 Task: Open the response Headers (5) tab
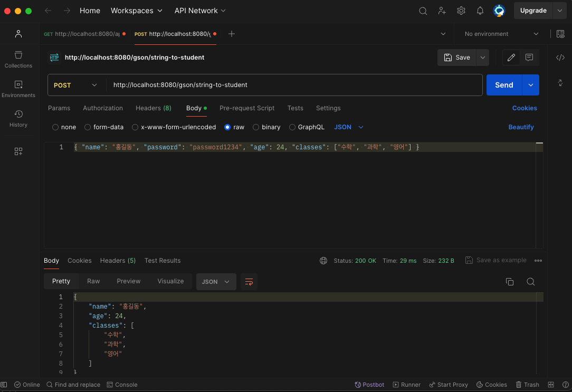(x=118, y=260)
